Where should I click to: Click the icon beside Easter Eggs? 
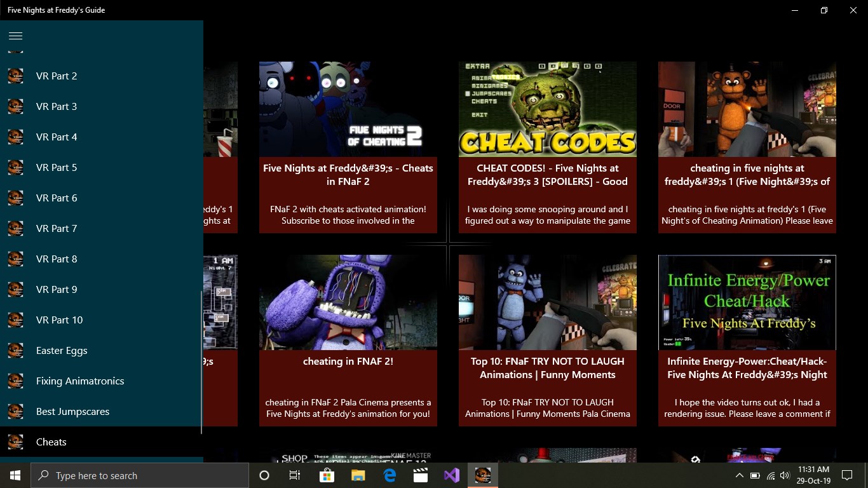16,351
